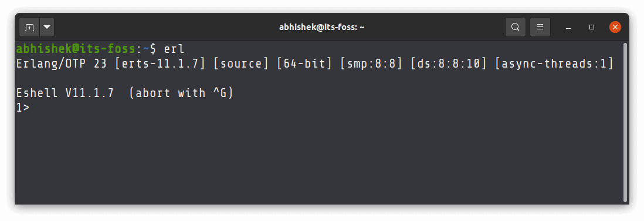Open a new terminal tab
The image size is (644, 221).
29,27
